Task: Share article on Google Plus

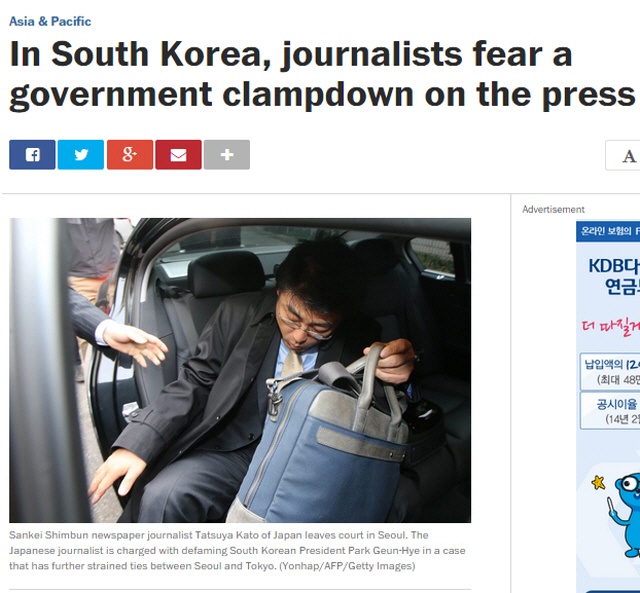Action: tap(130, 155)
